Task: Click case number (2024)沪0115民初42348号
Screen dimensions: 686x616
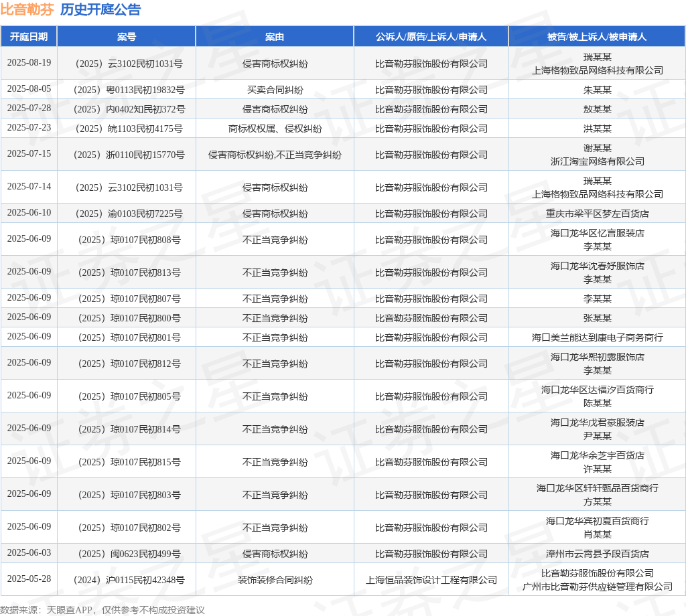Action: click(x=129, y=580)
